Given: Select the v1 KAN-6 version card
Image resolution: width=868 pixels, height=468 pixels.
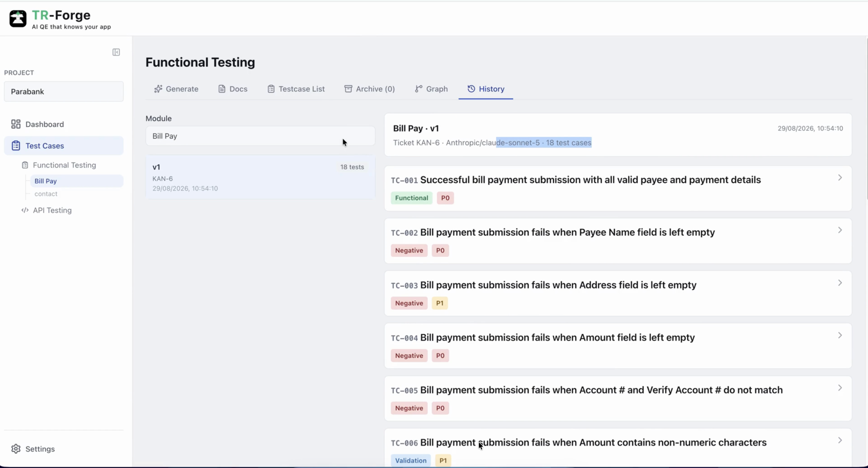Looking at the screenshot, I should (260, 177).
